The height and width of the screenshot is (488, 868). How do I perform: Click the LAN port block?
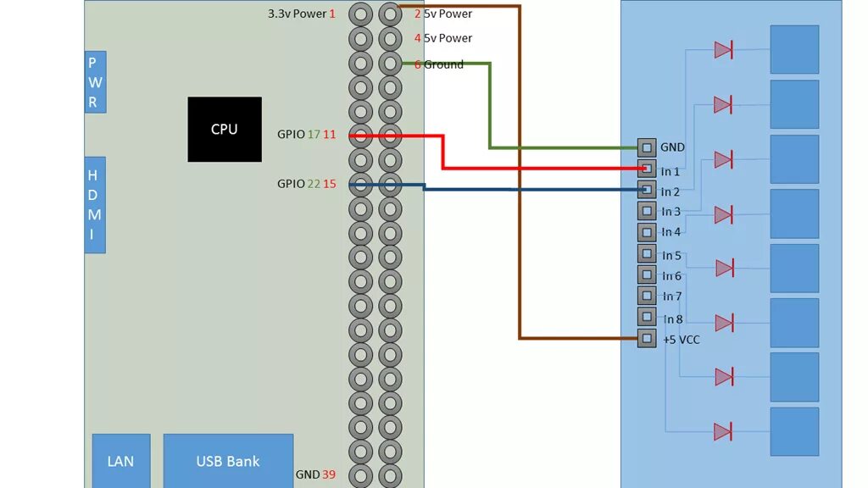(120, 461)
